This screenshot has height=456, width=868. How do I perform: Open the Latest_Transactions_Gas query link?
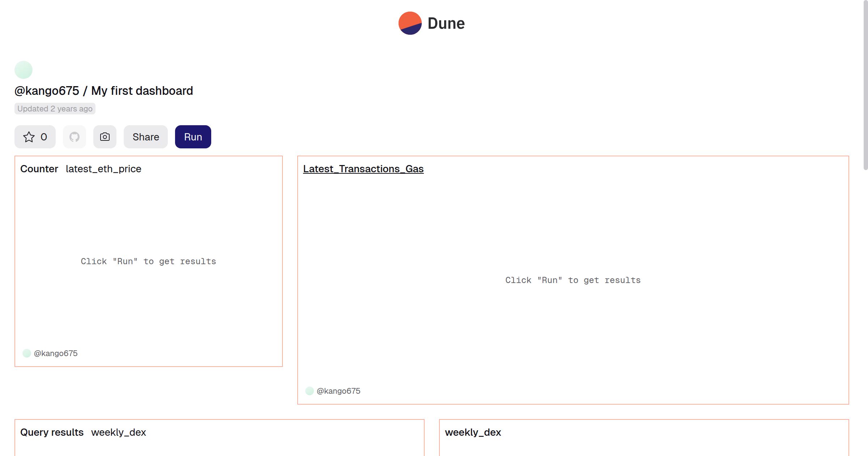(x=363, y=169)
